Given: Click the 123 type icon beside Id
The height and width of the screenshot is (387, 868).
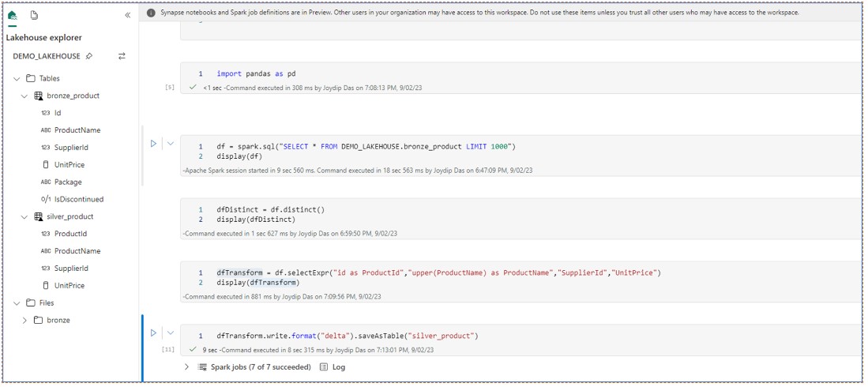Looking at the screenshot, I should (x=45, y=113).
